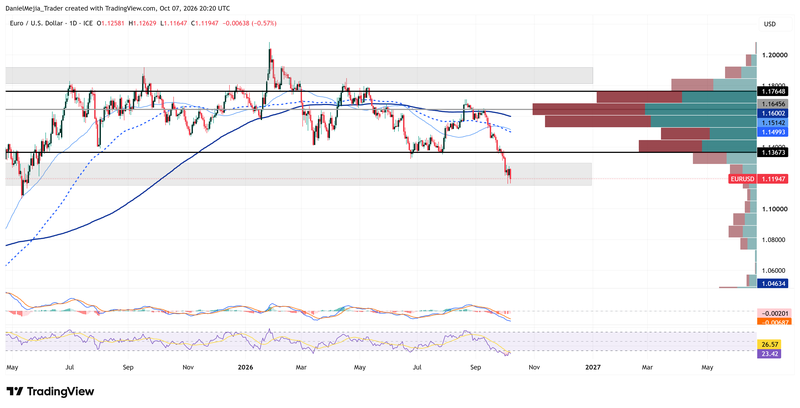
Task: Click the 1.14993 blue price label
Action: [772, 132]
